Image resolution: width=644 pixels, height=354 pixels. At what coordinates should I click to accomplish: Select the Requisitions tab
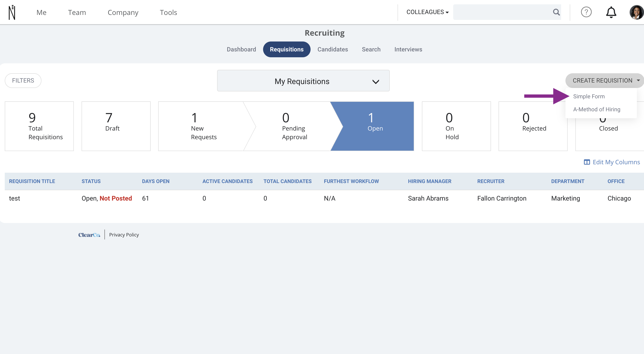tap(287, 49)
